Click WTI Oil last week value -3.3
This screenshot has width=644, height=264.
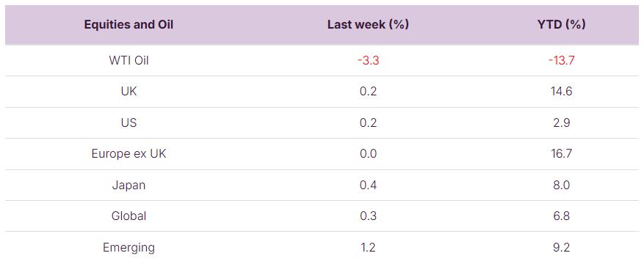coord(368,61)
